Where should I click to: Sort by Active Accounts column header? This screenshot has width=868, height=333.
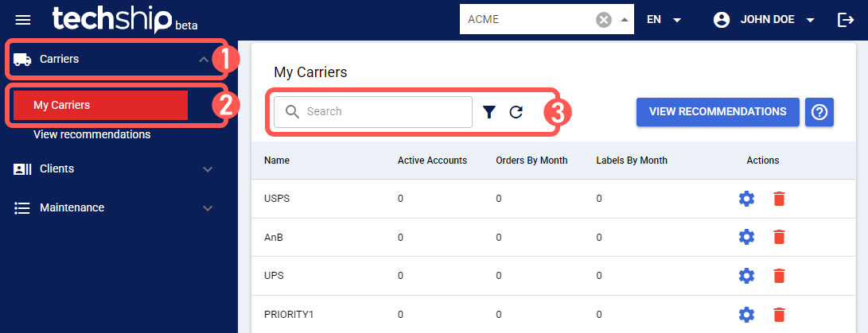point(432,161)
